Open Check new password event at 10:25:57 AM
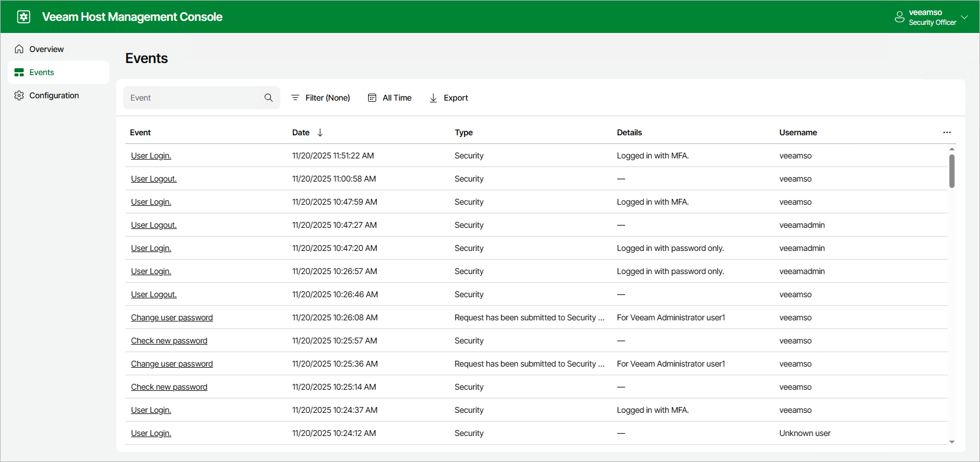Screen dimensions: 980x462 [169, 341]
